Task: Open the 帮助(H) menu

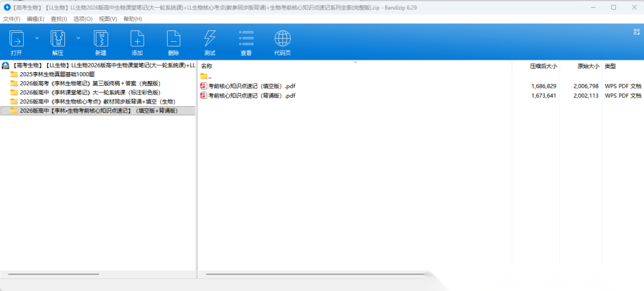Action: (x=132, y=19)
